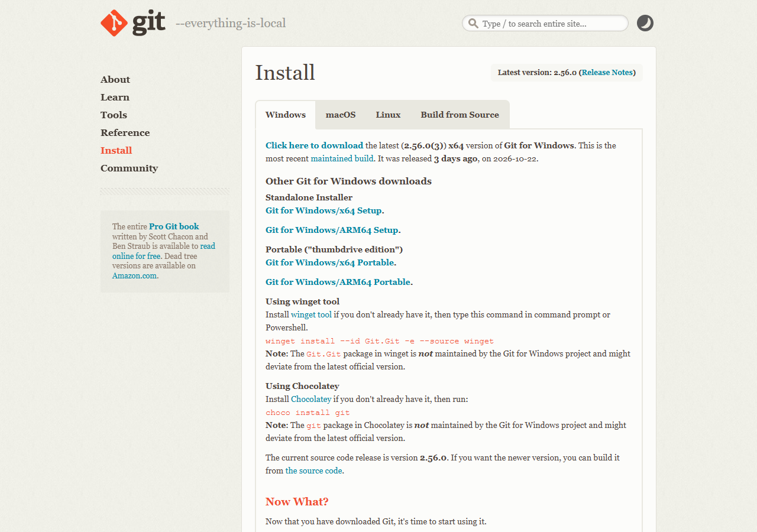757x532 pixels.
Task: Open the winget tool link
Action: click(x=311, y=314)
